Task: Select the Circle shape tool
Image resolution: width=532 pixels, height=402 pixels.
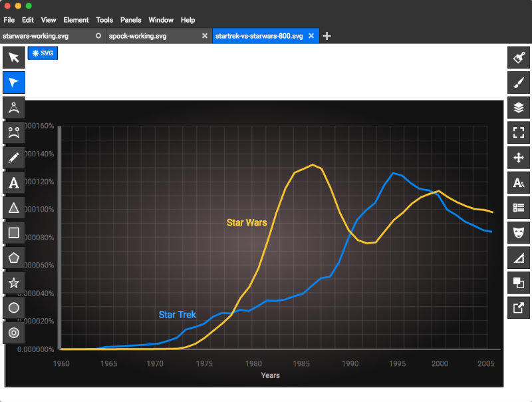Action: 14,308
